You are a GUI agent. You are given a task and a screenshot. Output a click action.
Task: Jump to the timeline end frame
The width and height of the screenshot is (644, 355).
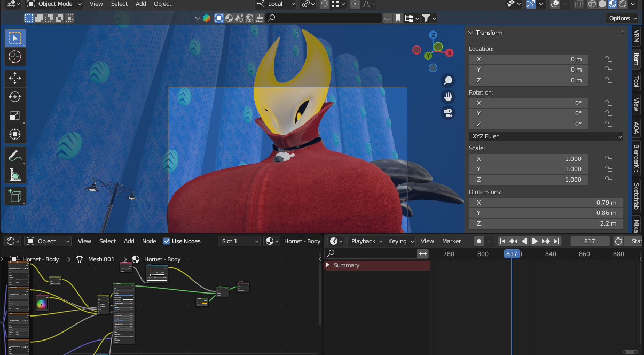557,241
